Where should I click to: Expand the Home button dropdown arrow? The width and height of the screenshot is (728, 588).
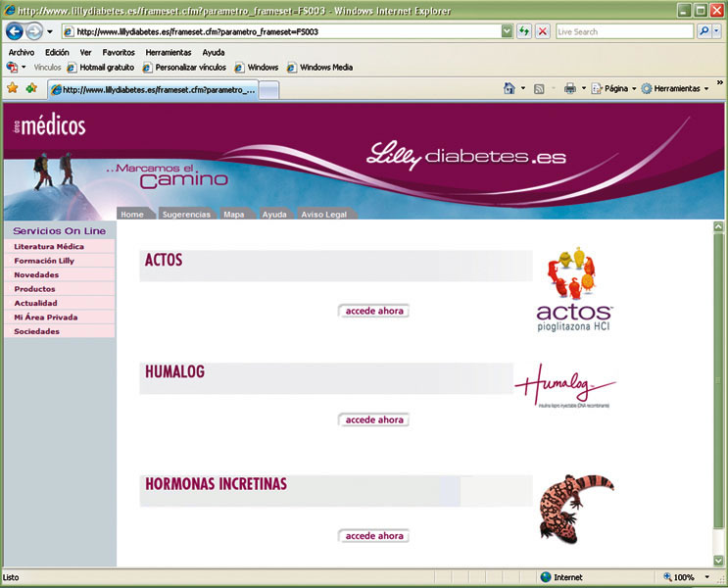[523, 88]
